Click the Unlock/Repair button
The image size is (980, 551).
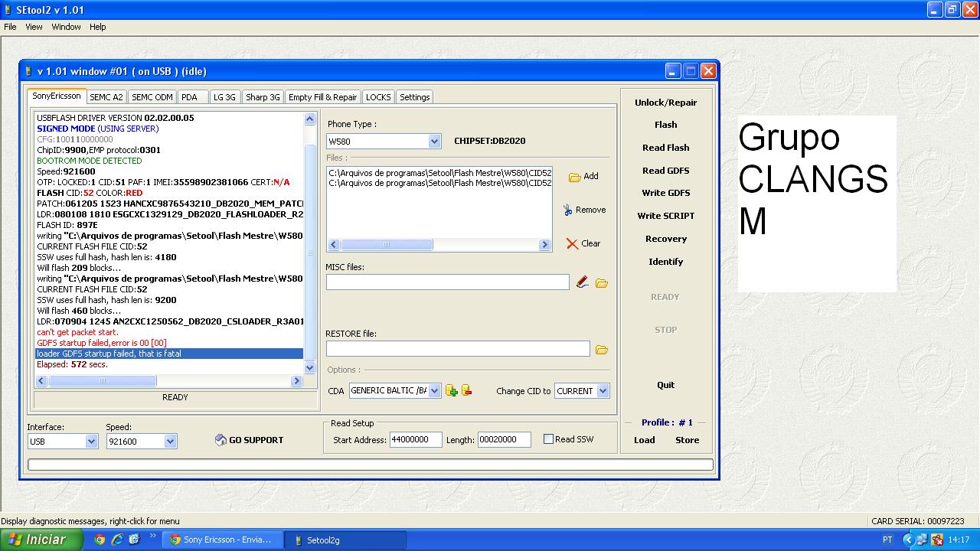(665, 103)
